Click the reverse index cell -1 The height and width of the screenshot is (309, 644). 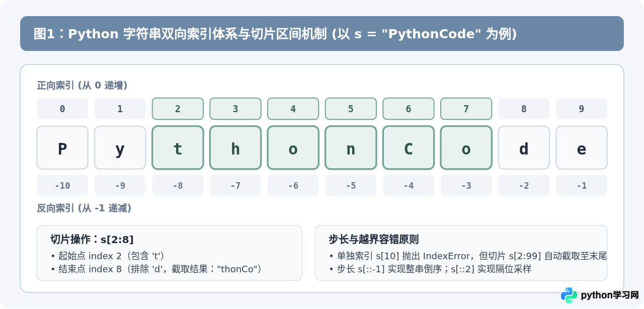(582, 185)
